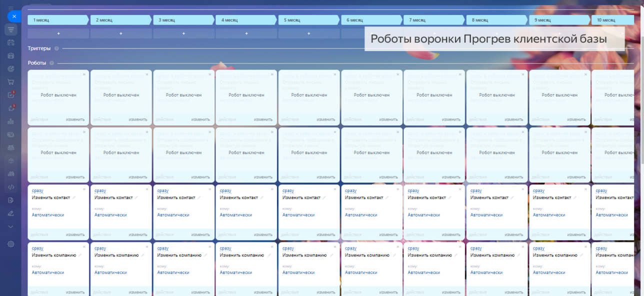This screenshot has height=296, width=644.
Task: Edit the name of Изменить компанию under 1 месяц
Action: click(x=80, y=255)
